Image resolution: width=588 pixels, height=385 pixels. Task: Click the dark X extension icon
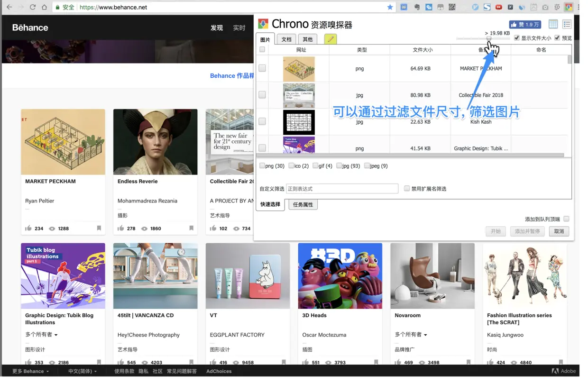510,7
